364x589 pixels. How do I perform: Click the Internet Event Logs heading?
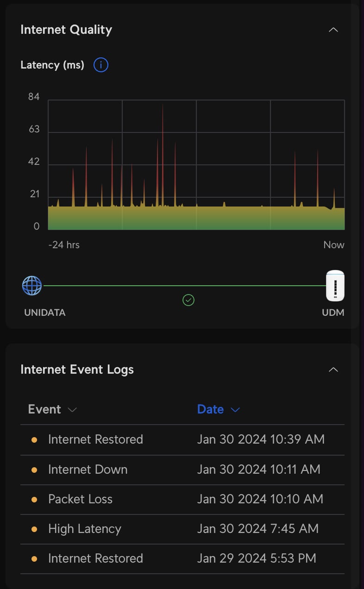coord(77,370)
